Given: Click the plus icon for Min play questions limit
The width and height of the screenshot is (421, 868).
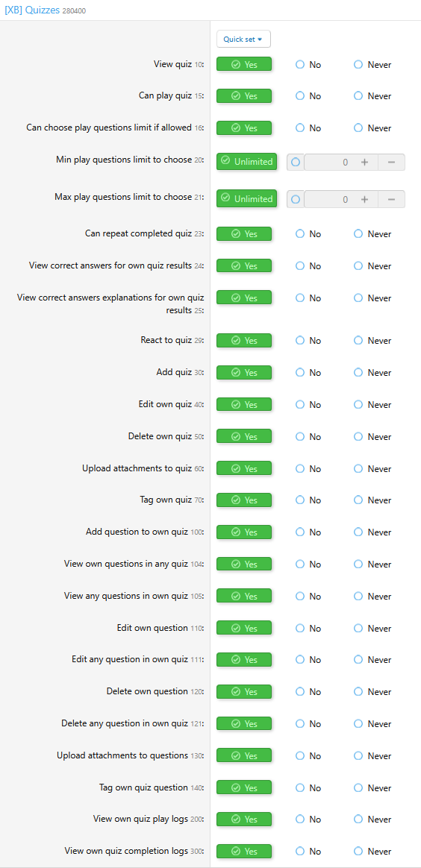Looking at the screenshot, I should click(x=364, y=163).
